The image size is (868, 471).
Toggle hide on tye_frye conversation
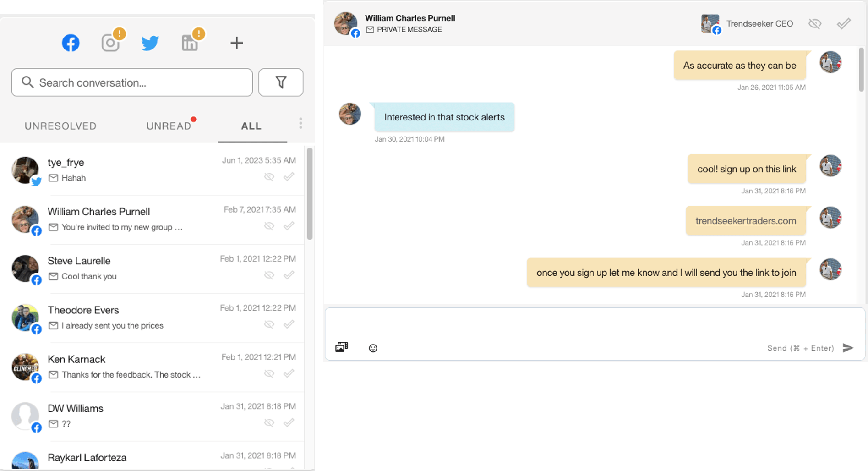pyautogui.click(x=269, y=177)
